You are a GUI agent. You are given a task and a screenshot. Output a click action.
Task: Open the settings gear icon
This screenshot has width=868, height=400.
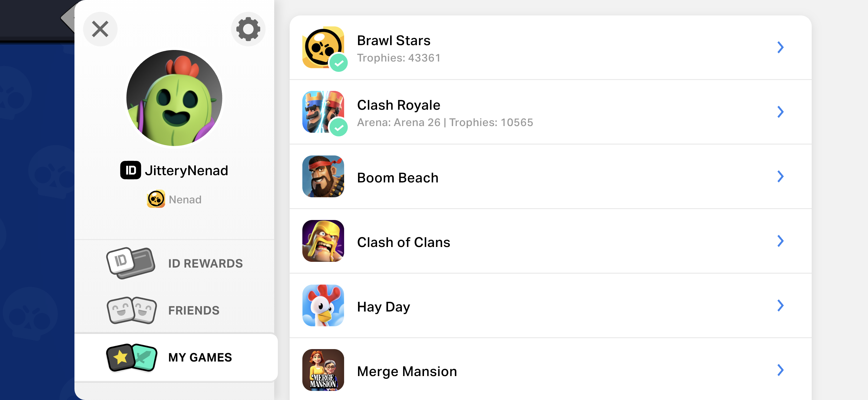[x=248, y=29]
